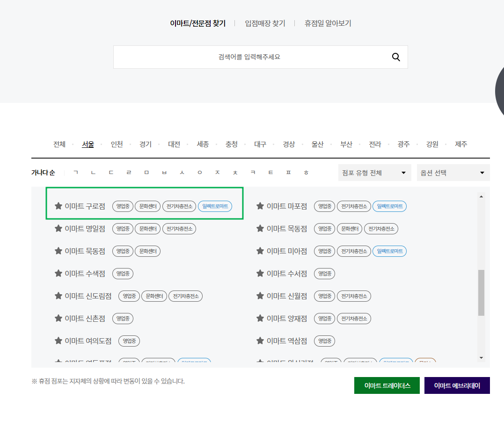Star the 이마트 미아점 favorite icon
This screenshot has width=504, height=421.
(260, 251)
